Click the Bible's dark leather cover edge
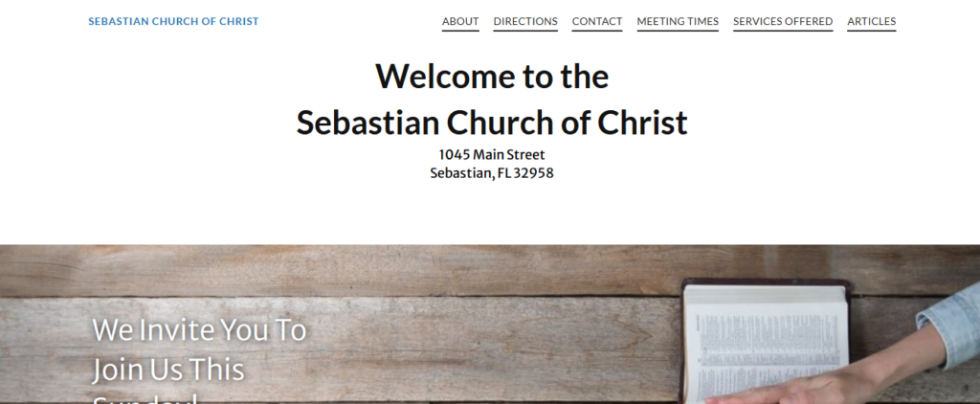980x404 pixels. click(x=766, y=281)
